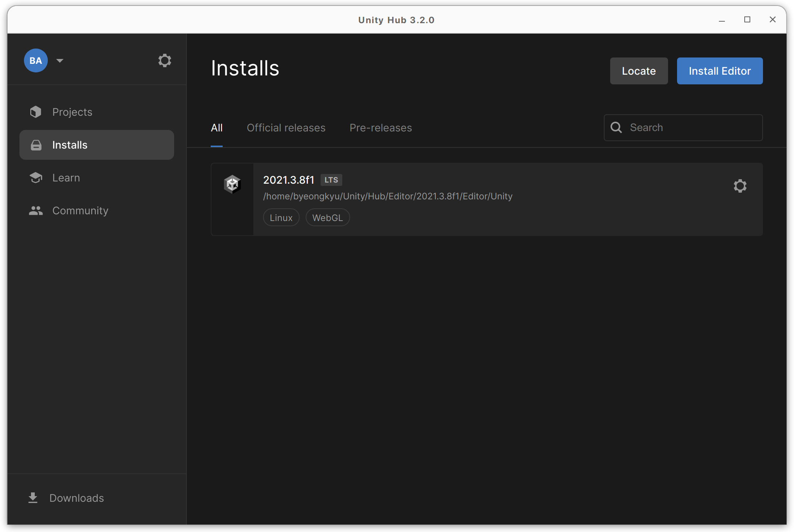Select the Linux module tag
This screenshot has height=532, width=794.
coord(281,217)
